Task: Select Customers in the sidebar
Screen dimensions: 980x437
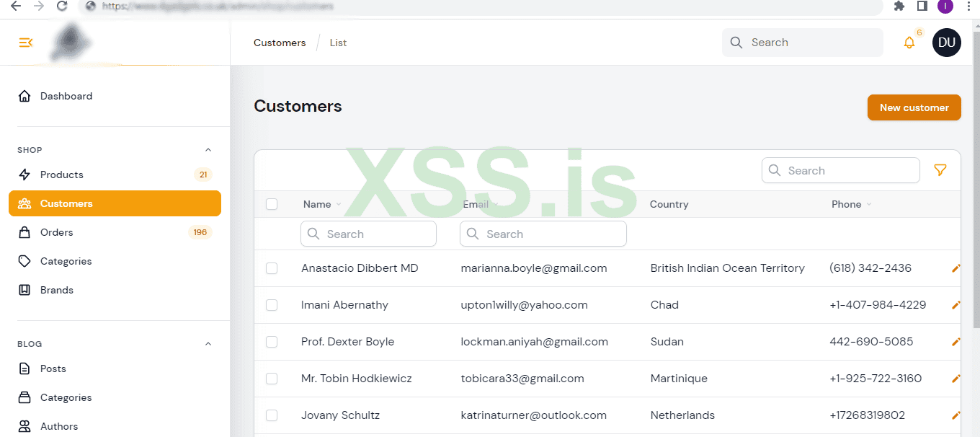Action: coord(115,203)
